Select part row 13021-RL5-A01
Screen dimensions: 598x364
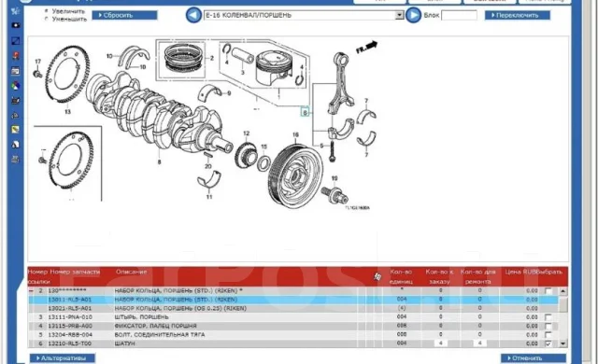293,308
